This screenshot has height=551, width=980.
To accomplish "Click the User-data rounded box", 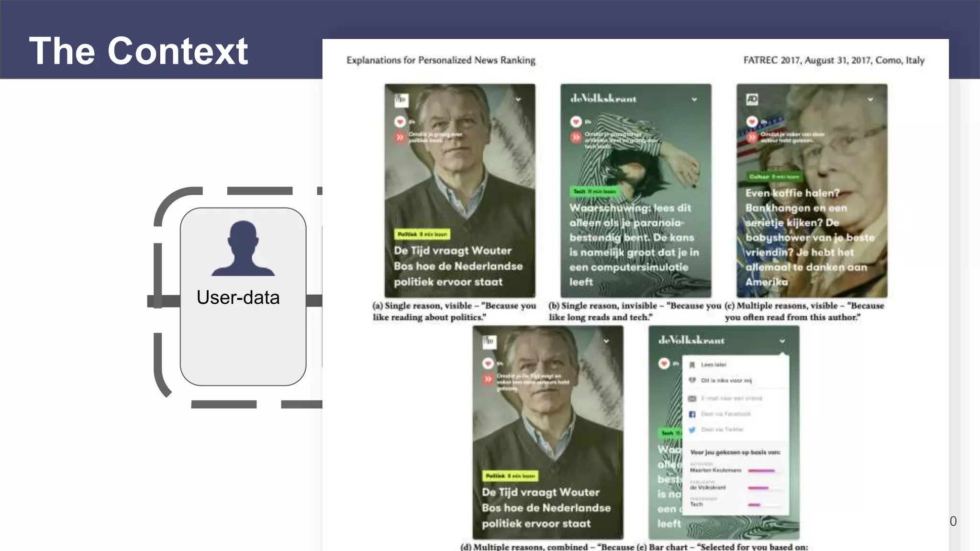I will (243, 297).
